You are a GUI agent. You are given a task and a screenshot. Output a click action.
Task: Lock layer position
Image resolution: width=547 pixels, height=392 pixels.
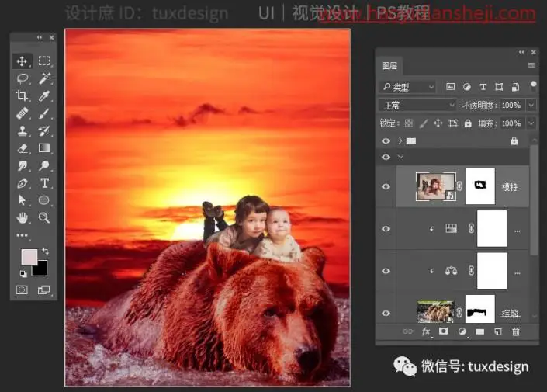438,123
